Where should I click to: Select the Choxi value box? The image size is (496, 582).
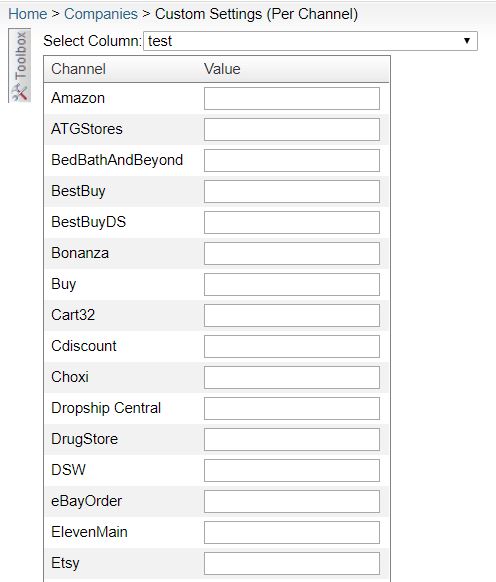pyautogui.click(x=292, y=377)
